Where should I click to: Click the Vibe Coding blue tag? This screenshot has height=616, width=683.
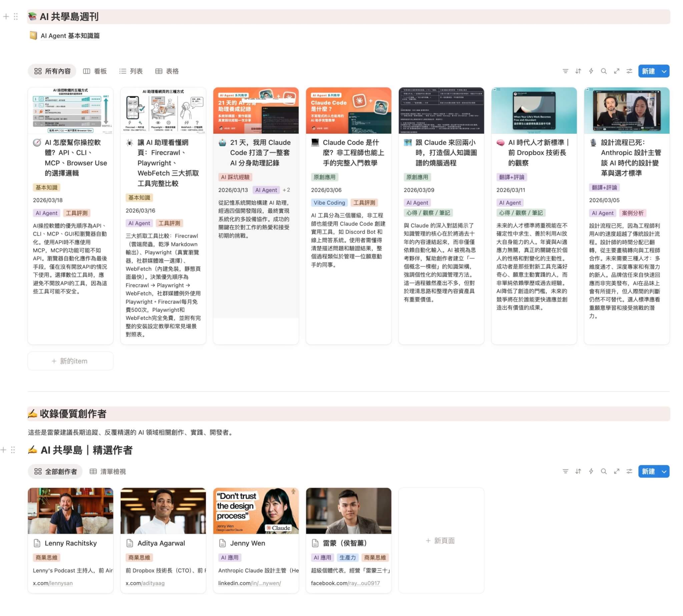(329, 202)
